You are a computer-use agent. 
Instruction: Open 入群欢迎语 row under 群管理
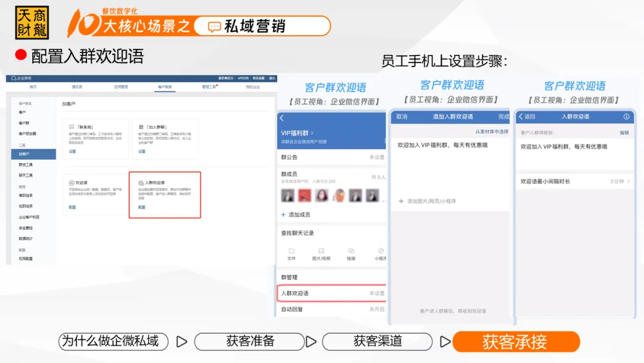pyautogui.click(x=332, y=293)
